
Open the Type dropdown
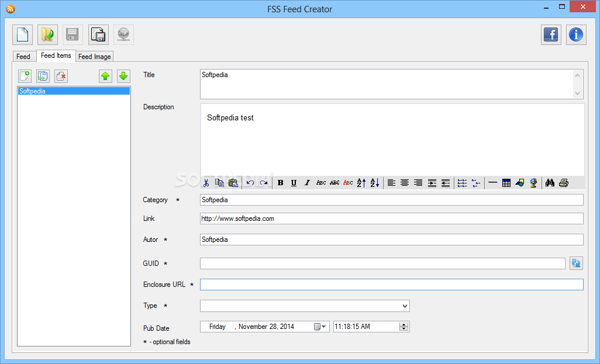pos(405,306)
